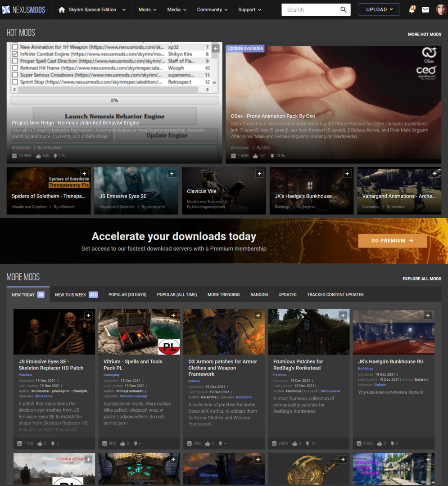Open OSex Prone Animation Pack title link
The width and height of the screenshot is (448, 486).
(x=273, y=116)
